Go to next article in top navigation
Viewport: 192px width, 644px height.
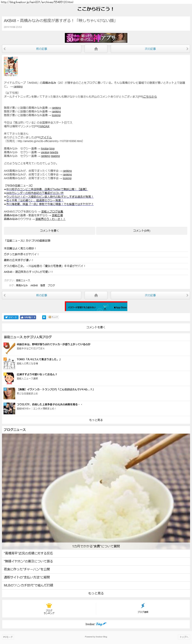click(150, 49)
